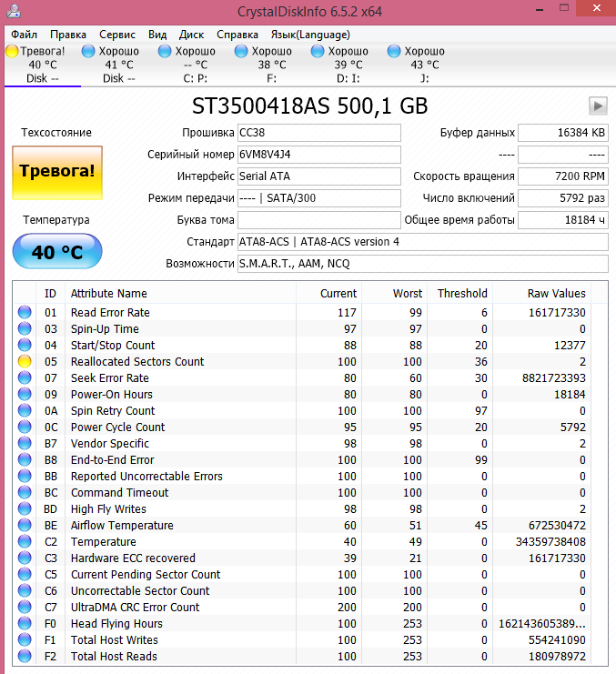Click the Worst column header

click(x=395, y=293)
